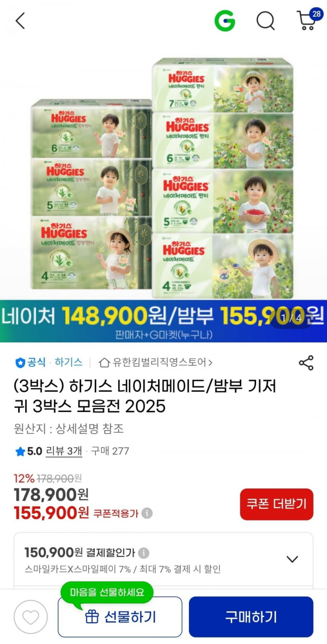
Task: Share this product via the share icon
Action: 306,363
